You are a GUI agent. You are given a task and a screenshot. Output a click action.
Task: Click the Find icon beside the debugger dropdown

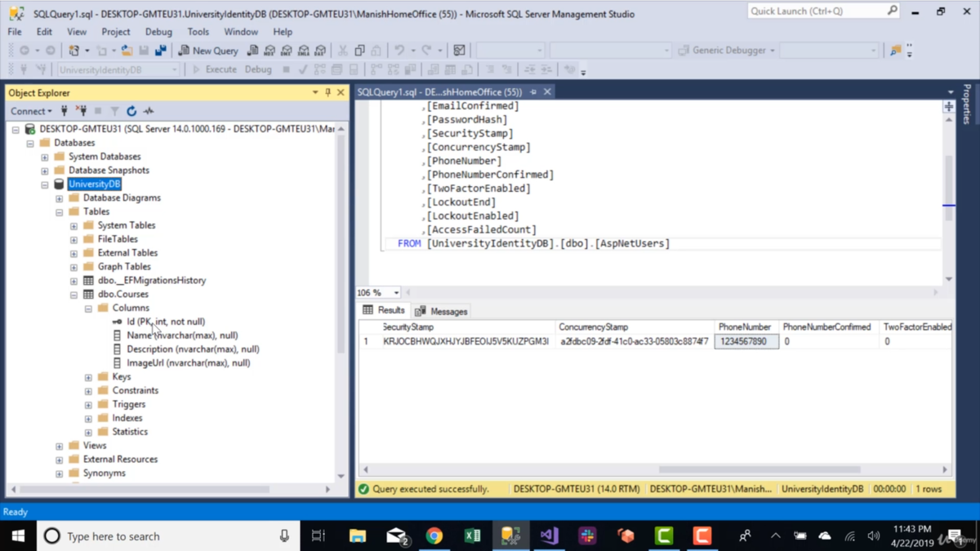896,51
